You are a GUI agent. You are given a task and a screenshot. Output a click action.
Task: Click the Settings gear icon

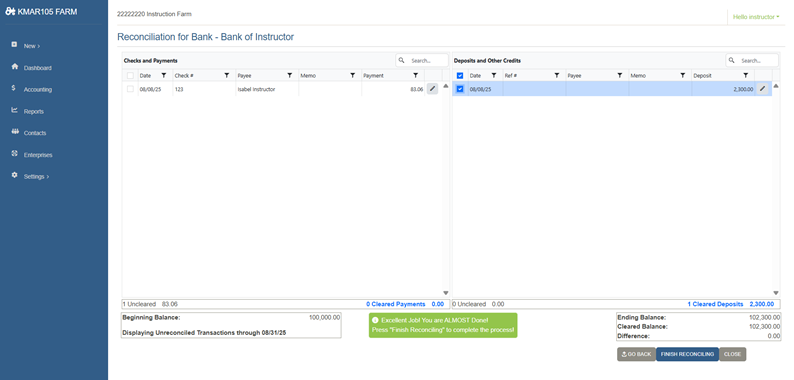pyautogui.click(x=14, y=175)
